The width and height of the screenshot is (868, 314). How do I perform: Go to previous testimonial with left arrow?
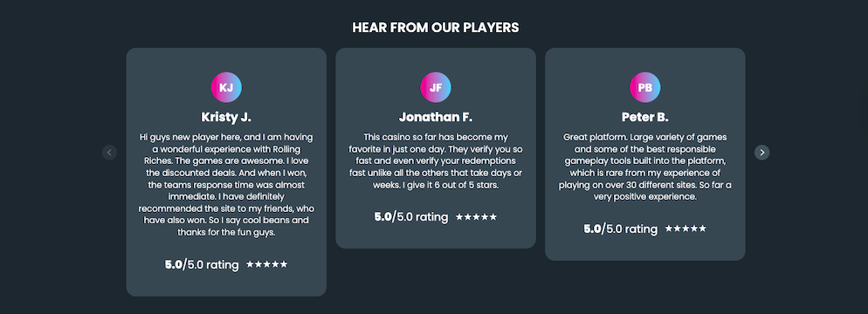coord(110,152)
